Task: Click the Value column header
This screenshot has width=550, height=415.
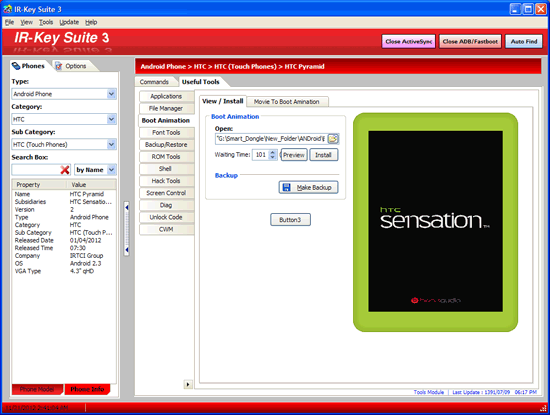Action: (91, 185)
